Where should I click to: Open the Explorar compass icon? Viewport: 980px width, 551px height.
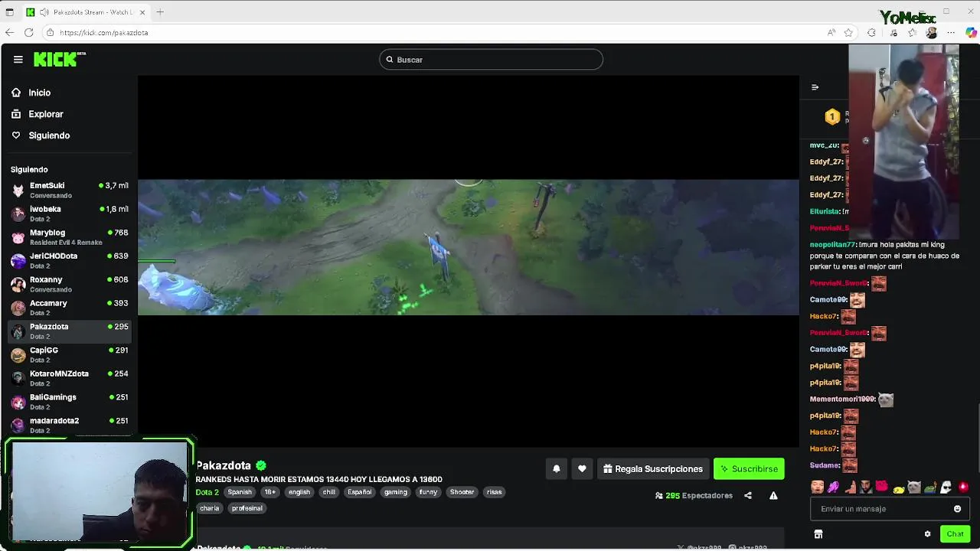coord(16,114)
